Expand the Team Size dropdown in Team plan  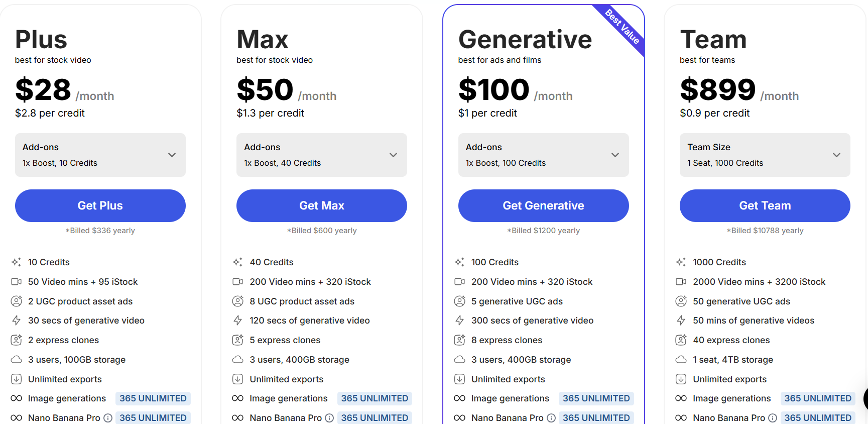point(765,155)
